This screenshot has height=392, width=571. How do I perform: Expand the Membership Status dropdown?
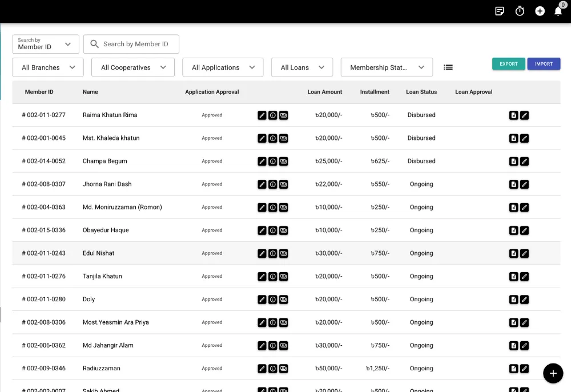(x=387, y=67)
